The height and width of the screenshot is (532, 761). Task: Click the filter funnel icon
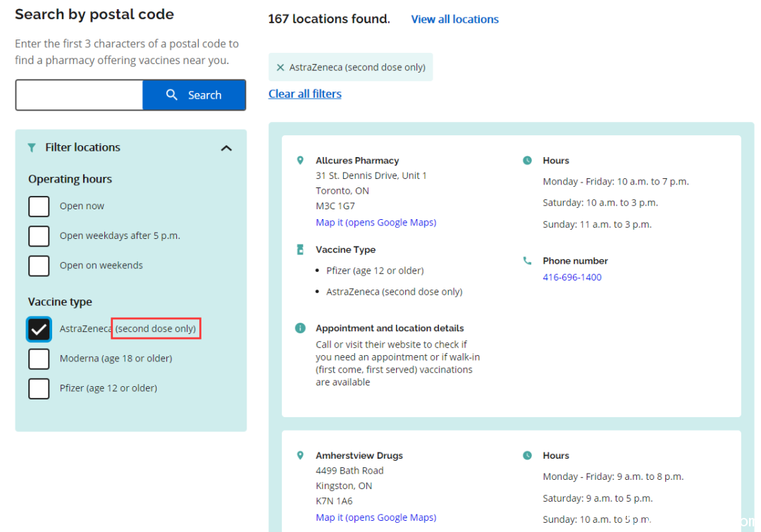click(32, 147)
